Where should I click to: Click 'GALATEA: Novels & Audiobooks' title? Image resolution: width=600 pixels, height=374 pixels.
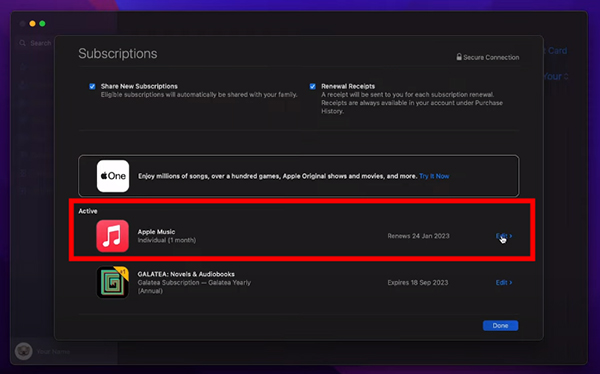pos(186,274)
